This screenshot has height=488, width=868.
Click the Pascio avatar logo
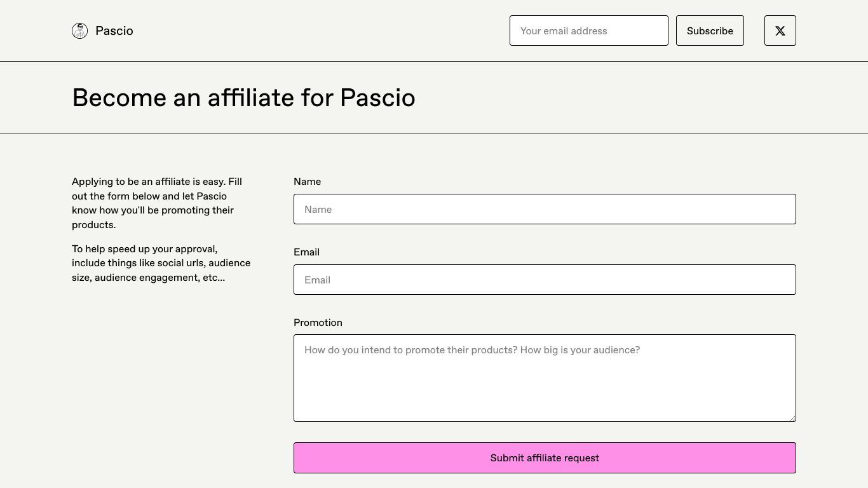click(x=79, y=30)
